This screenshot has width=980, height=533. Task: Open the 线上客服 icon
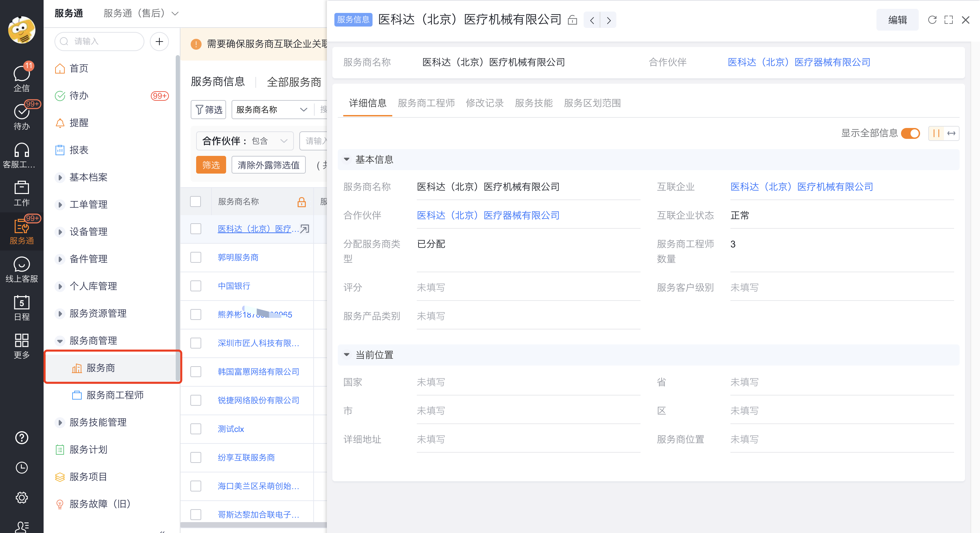click(x=22, y=269)
